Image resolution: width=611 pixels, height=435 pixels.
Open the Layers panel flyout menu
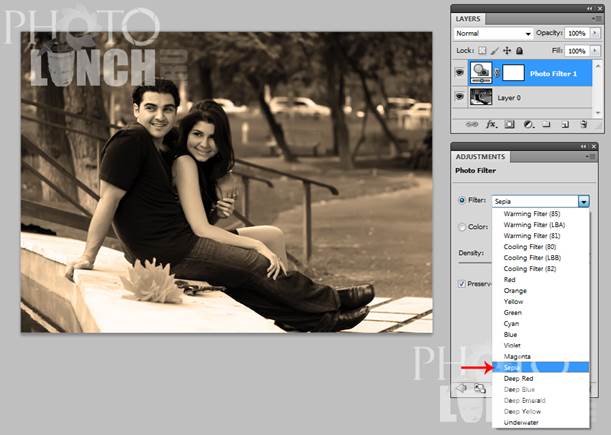pos(596,19)
